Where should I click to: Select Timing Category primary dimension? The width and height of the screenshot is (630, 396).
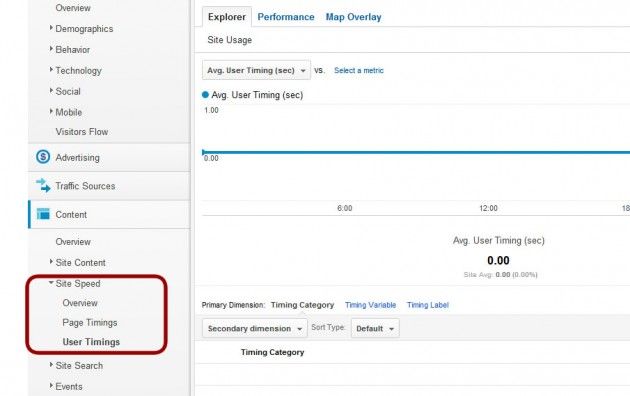[x=302, y=305]
